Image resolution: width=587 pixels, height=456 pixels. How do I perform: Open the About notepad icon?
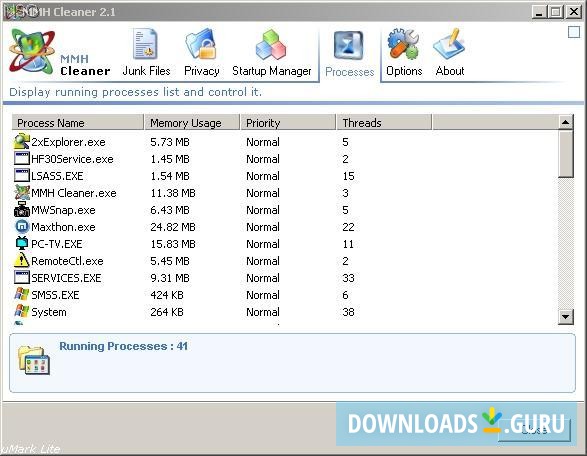(x=449, y=44)
